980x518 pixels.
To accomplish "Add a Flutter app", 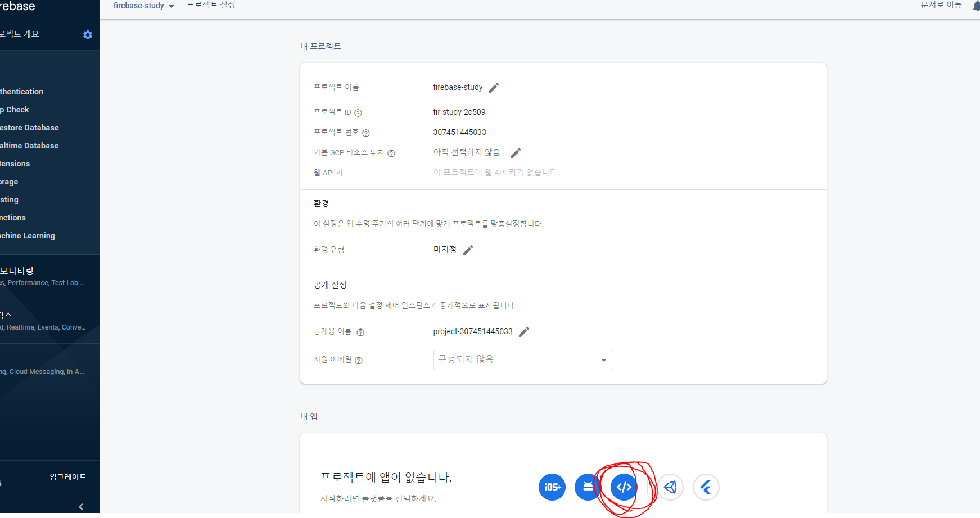I will [706, 487].
